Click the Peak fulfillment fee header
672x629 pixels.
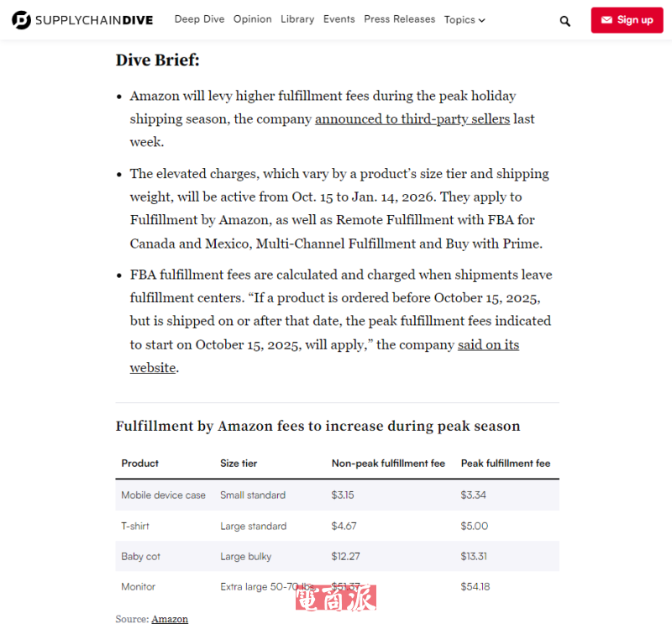point(505,464)
